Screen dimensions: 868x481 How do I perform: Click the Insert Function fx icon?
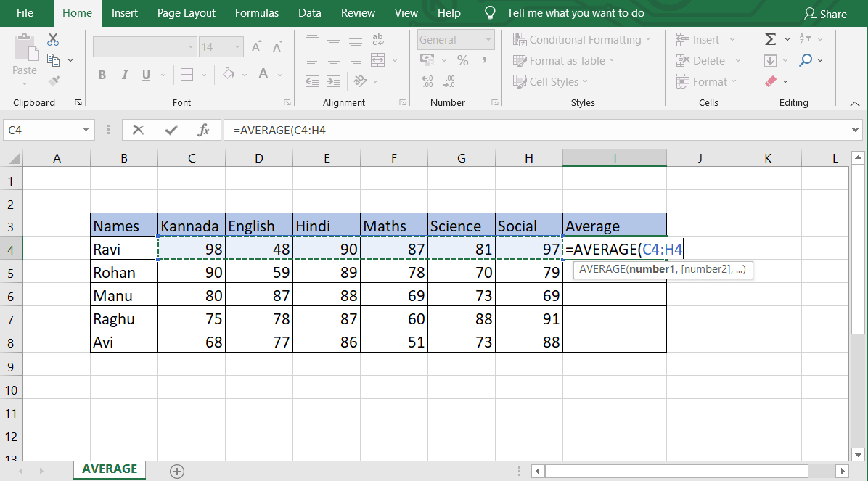click(202, 129)
